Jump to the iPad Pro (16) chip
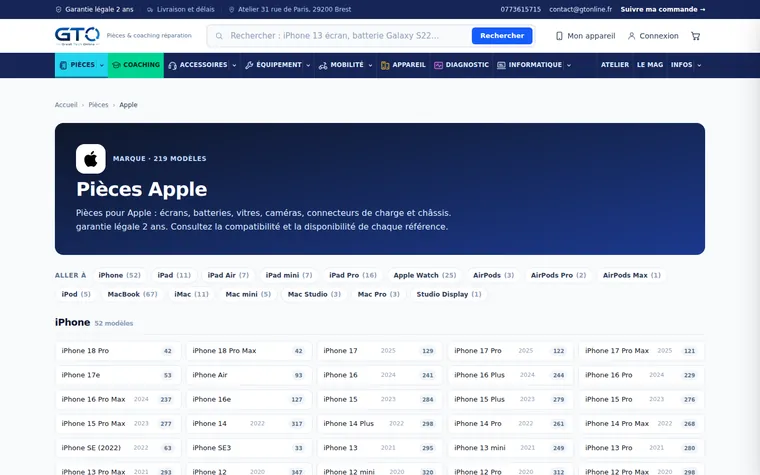This screenshot has height=475, width=760. coord(353,275)
